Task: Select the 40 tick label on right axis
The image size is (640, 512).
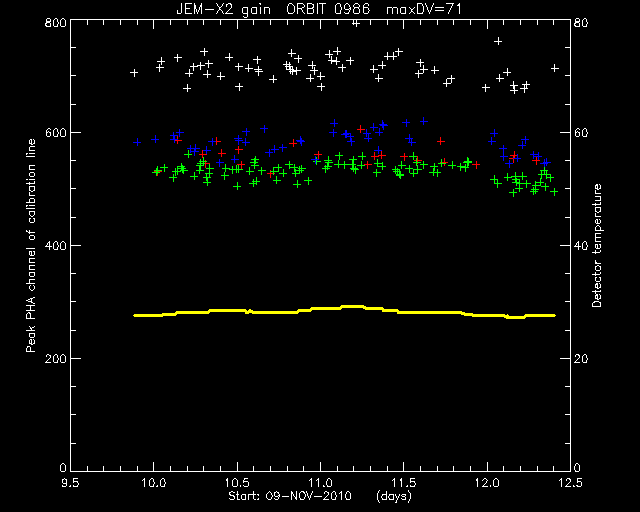Action: point(581,246)
